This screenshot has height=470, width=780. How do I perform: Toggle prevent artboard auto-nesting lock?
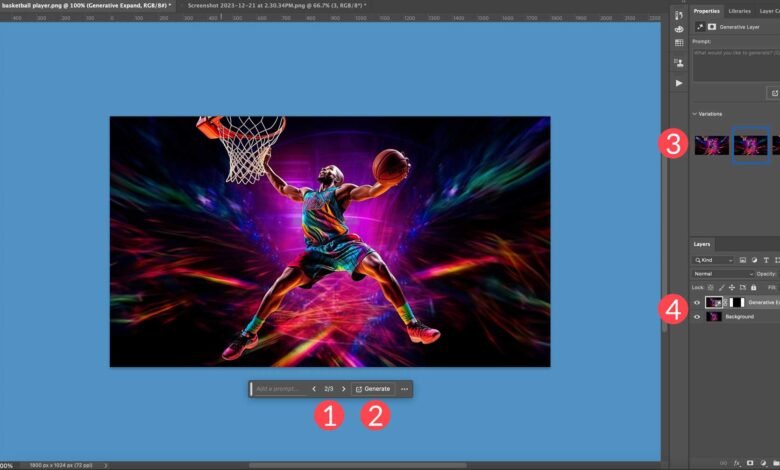point(743,287)
